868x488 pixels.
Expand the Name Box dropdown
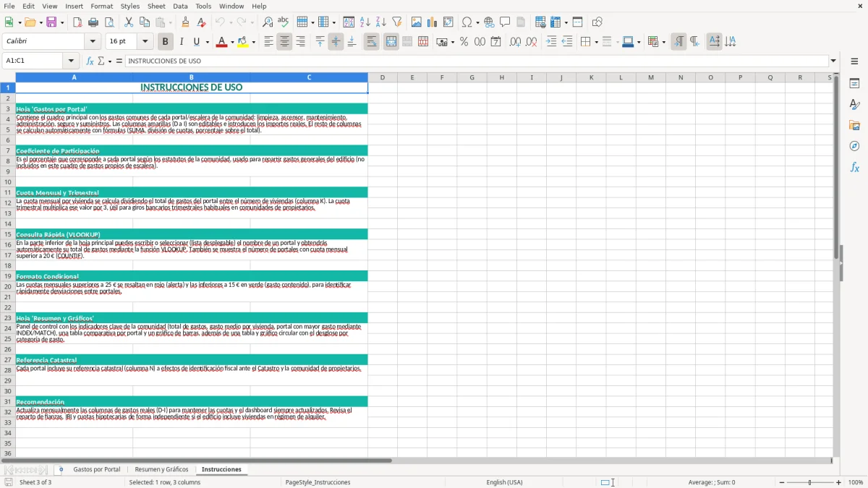pos(71,61)
